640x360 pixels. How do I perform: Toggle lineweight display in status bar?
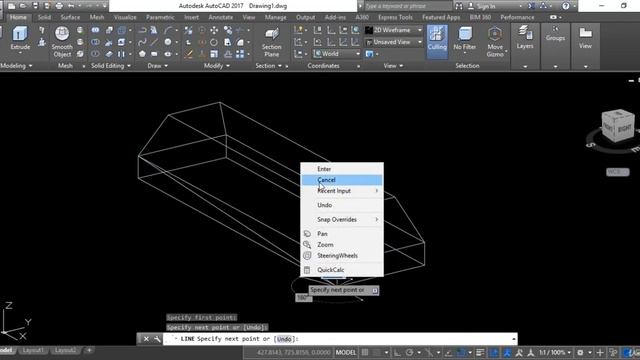(480, 352)
